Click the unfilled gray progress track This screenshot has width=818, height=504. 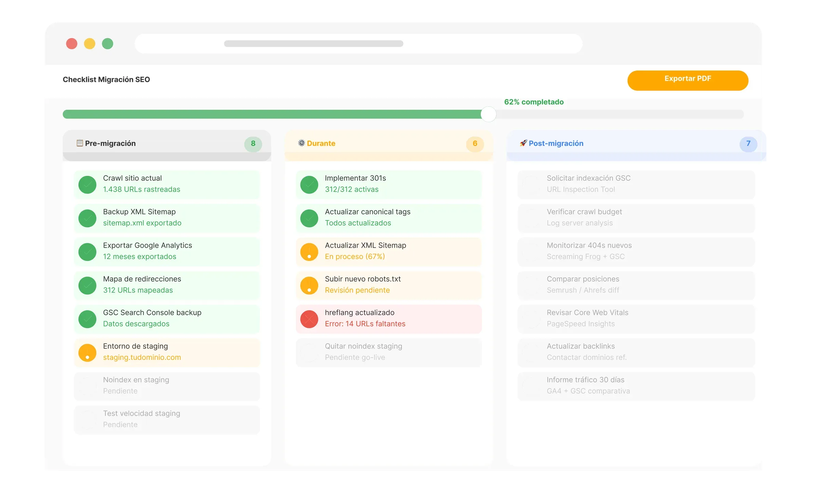coord(620,114)
